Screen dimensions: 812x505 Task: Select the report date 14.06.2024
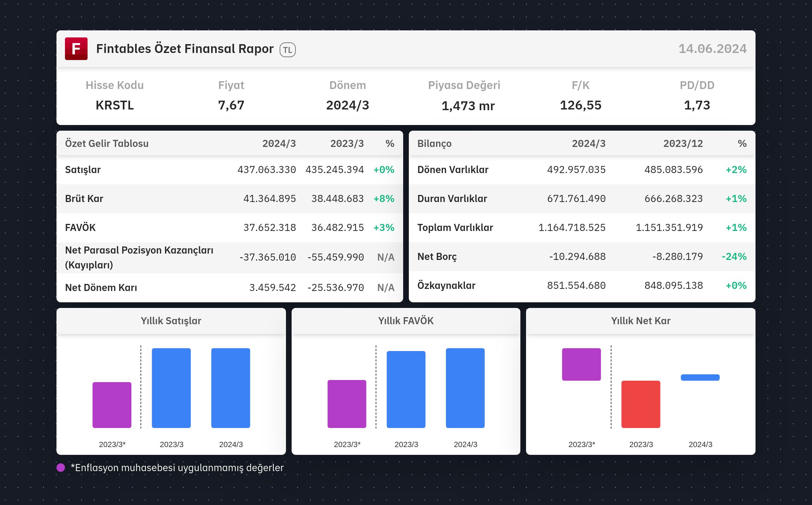pos(712,49)
